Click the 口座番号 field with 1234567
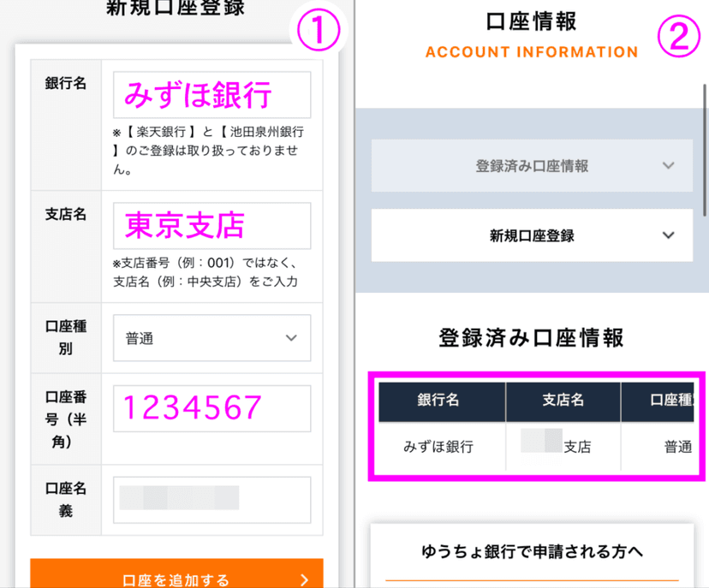This screenshot has width=709, height=588. (212, 408)
